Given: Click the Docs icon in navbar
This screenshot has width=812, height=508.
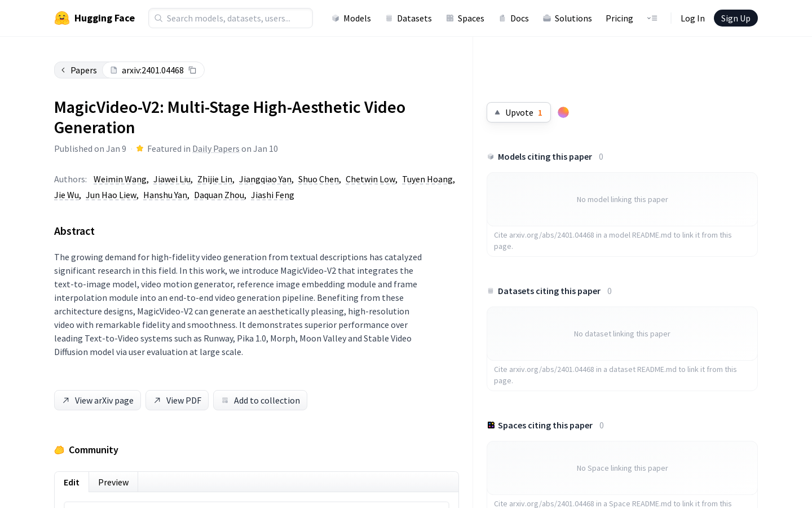Looking at the screenshot, I should pos(502,18).
